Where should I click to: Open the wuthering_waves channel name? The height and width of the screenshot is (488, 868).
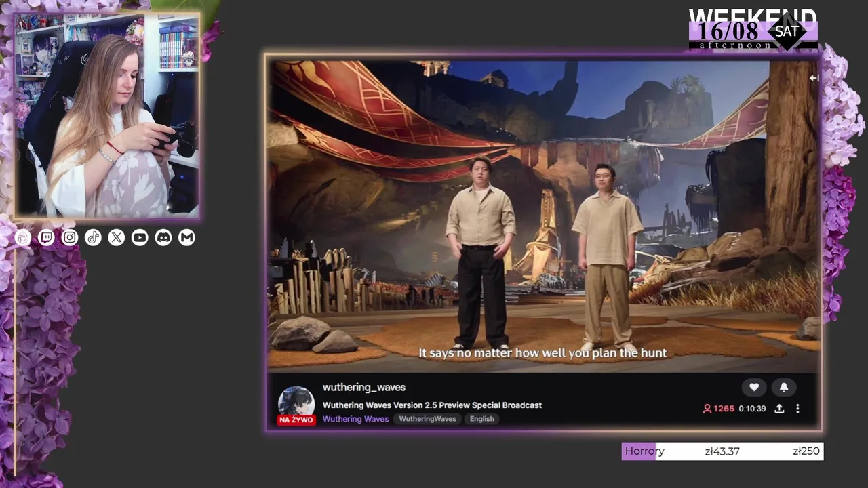364,387
